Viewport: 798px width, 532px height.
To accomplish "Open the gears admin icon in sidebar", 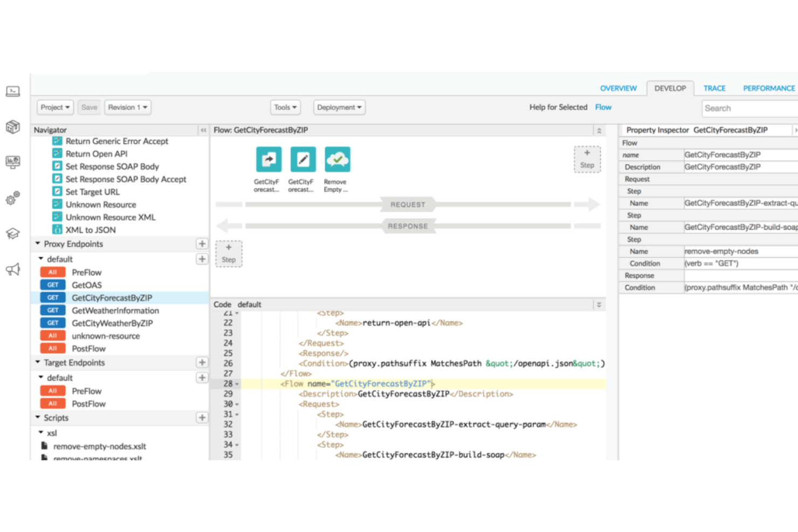I will (13, 198).
